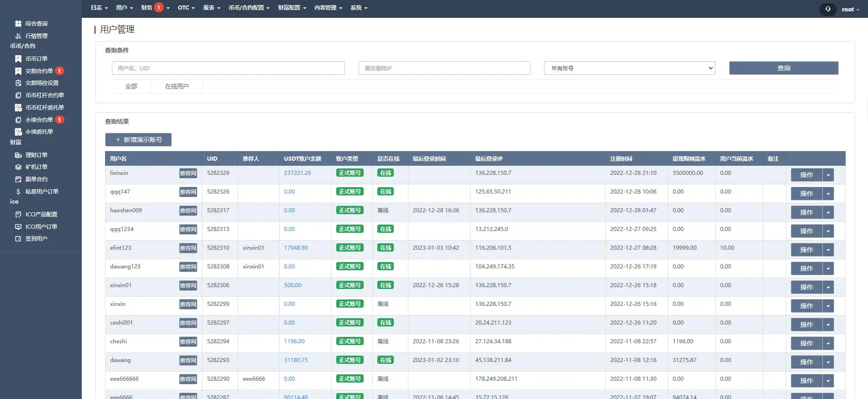Click the 用户名、UID search input field
The image size is (868, 399).
[228, 68]
